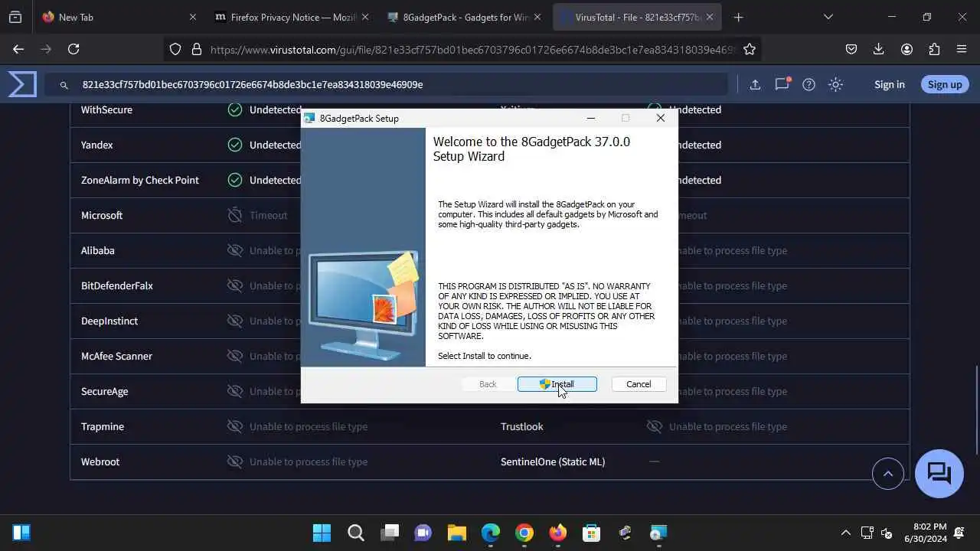This screenshot has height=551, width=980.
Task: Open Firefox downloads arrow icon
Action: point(879,49)
